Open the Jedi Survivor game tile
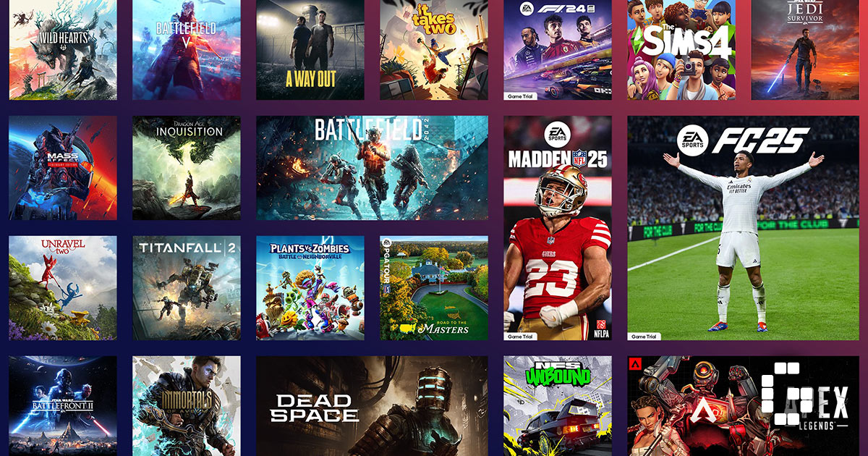 [805, 50]
